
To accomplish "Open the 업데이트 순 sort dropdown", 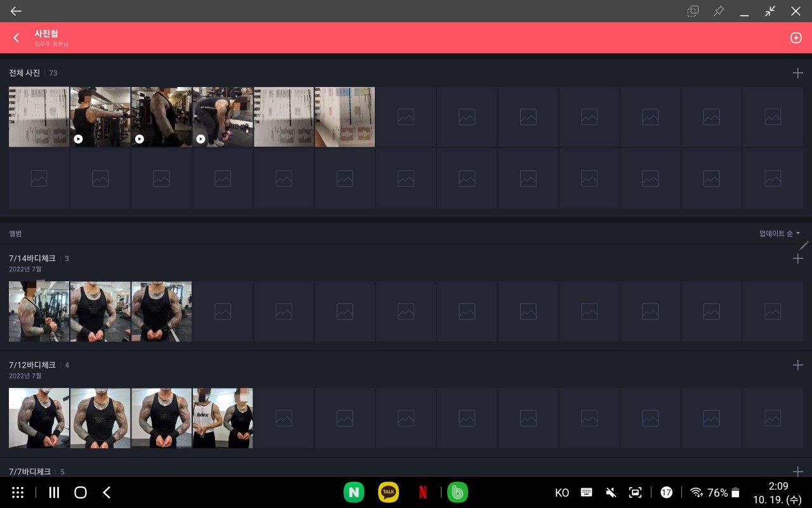I will (x=779, y=234).
